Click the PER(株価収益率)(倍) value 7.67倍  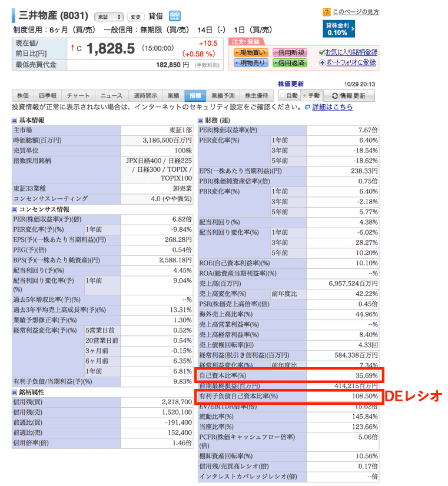368,130
